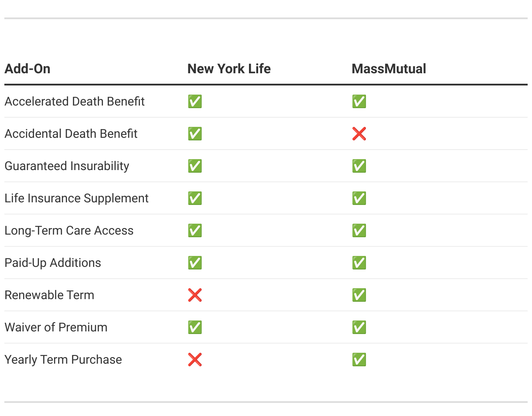The height and width of the screenshot is (416, 532).
Task: Click the MassMutual column header
Action: pyautogui.click(x=389, y=69)
